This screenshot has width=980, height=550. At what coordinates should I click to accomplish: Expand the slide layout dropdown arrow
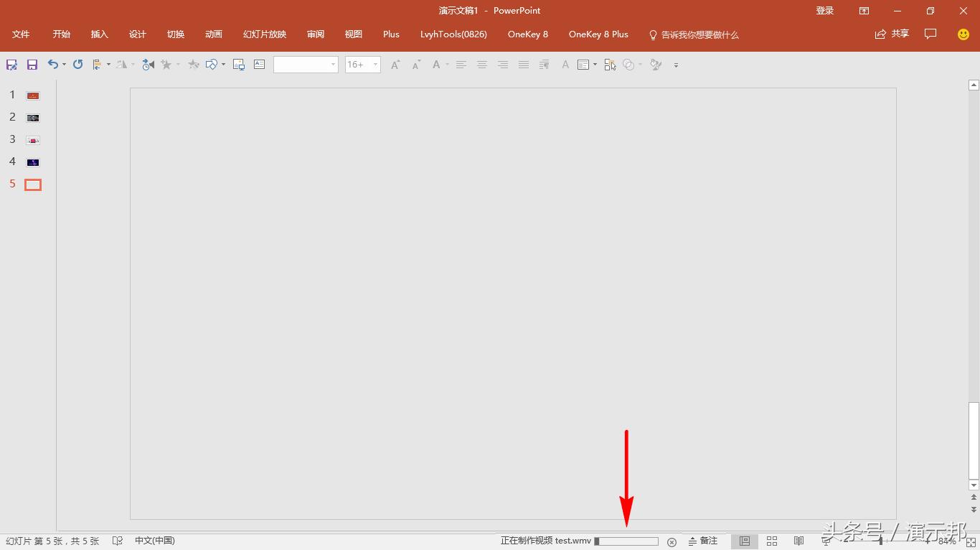tap(595, 65)
